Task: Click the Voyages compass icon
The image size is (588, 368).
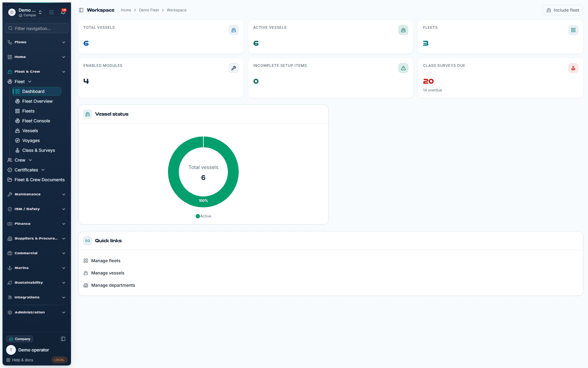Action: point(17,140)
